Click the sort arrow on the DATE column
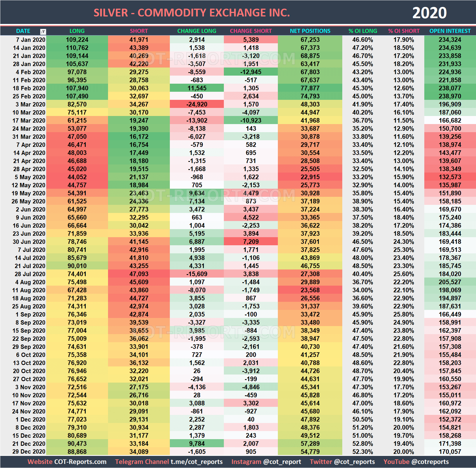 coord(43,31)
